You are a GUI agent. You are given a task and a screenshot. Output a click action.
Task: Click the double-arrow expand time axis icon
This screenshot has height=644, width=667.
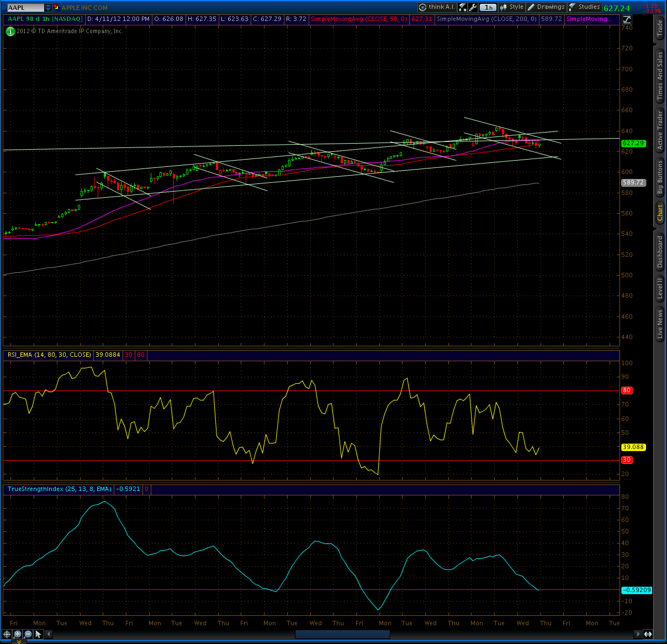[x=648, y=634]
